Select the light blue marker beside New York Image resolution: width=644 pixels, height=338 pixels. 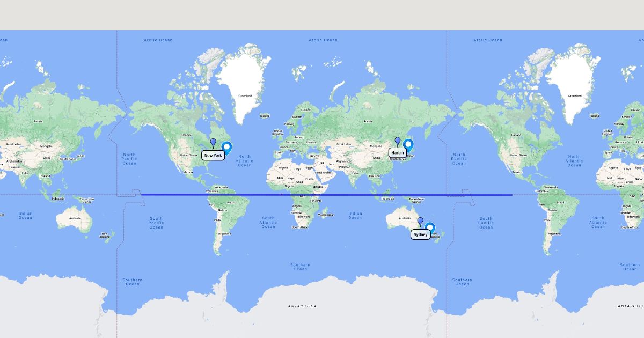coord(227,147)
